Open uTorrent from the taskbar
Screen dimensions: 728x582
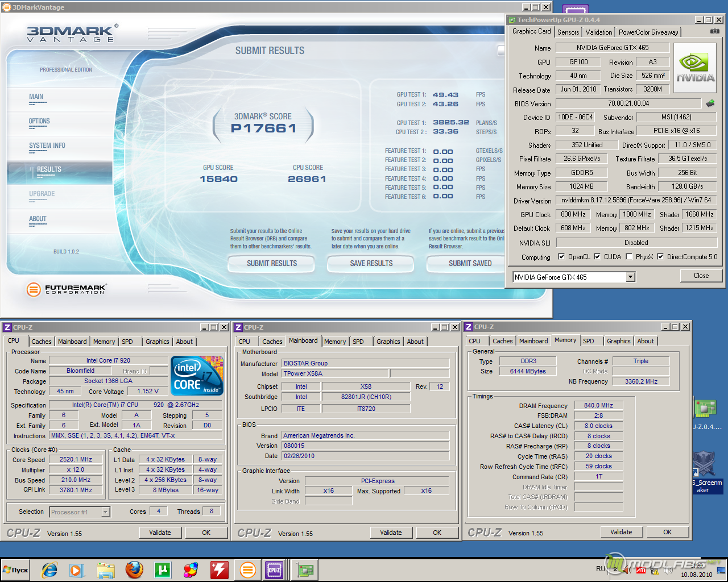163,569
